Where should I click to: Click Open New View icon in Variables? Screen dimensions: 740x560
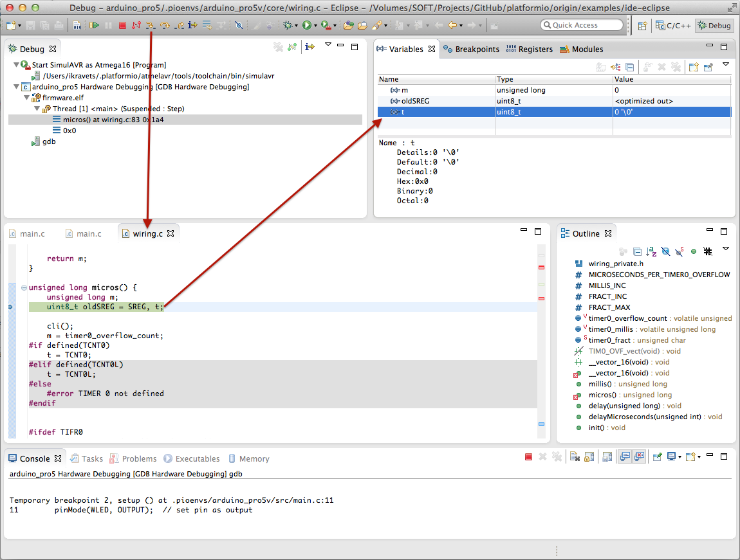click(x=693, y=68)
